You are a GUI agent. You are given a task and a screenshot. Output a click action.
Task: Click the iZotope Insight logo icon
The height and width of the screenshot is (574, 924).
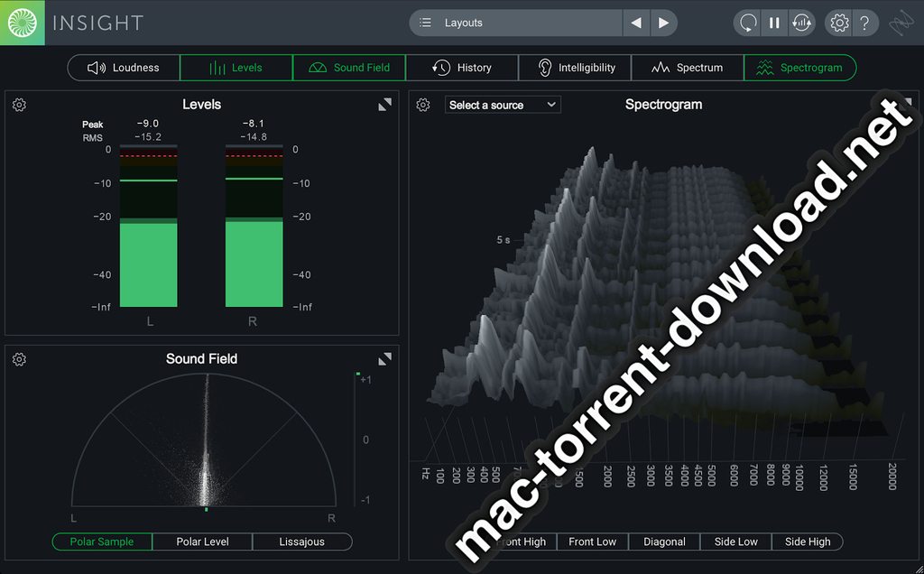pyautogui.click(x=23, y=23)
